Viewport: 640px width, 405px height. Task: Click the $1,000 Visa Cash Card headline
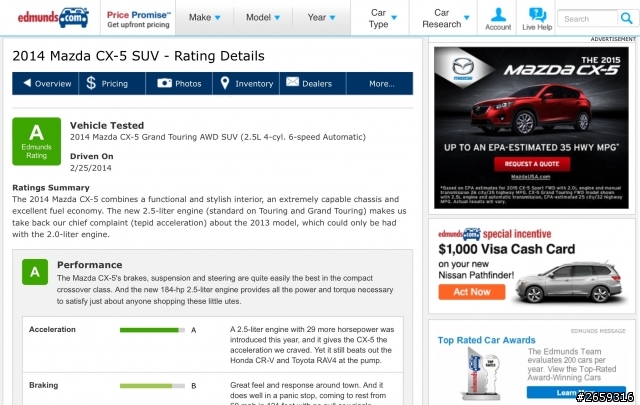(x=507, y=249)
